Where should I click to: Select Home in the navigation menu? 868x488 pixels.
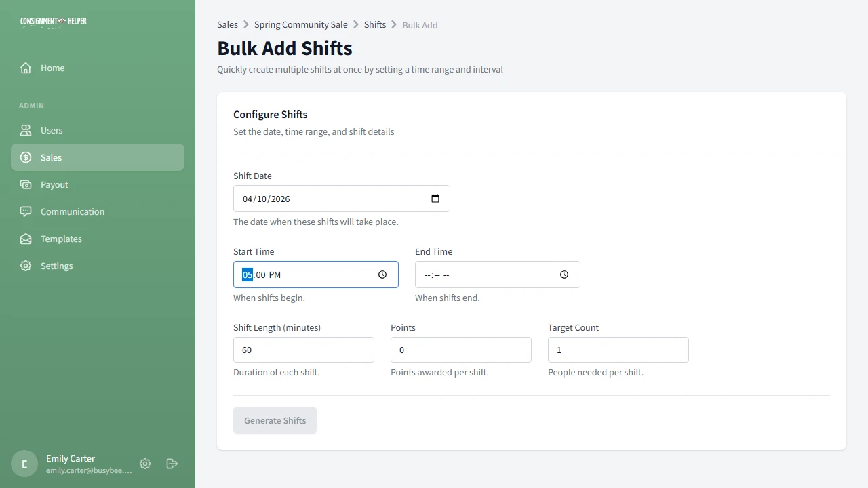coord(52,68)
